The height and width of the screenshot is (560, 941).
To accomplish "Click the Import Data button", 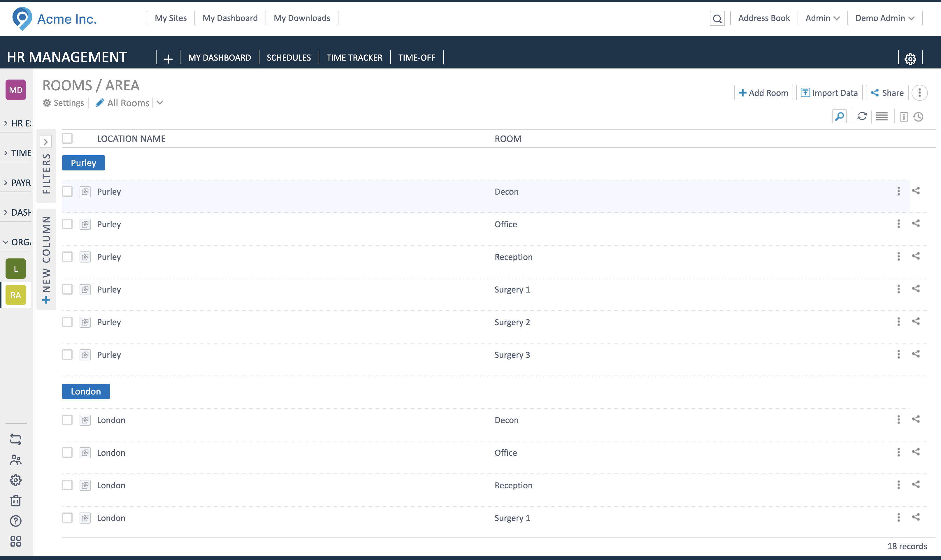I will 829,93.
